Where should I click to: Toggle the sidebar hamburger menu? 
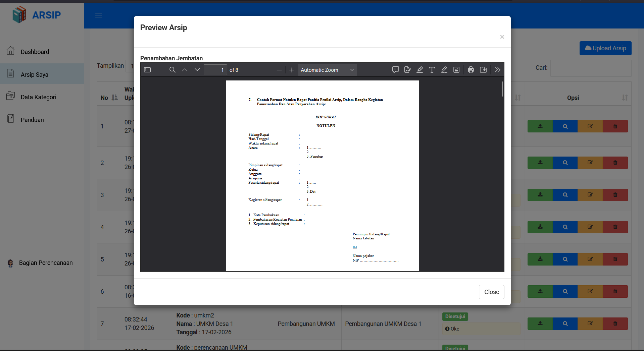pos(99,15)
